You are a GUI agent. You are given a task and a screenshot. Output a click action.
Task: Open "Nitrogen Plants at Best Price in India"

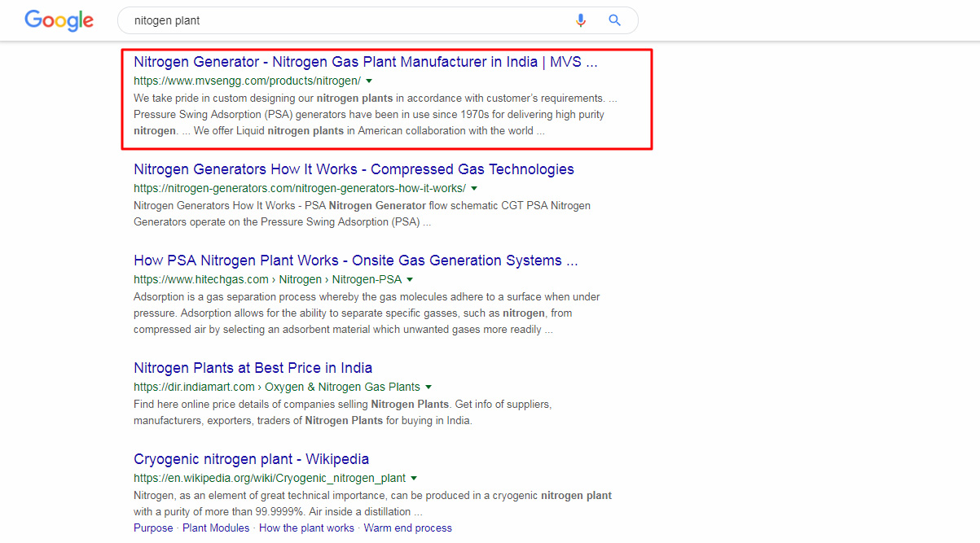253,368
